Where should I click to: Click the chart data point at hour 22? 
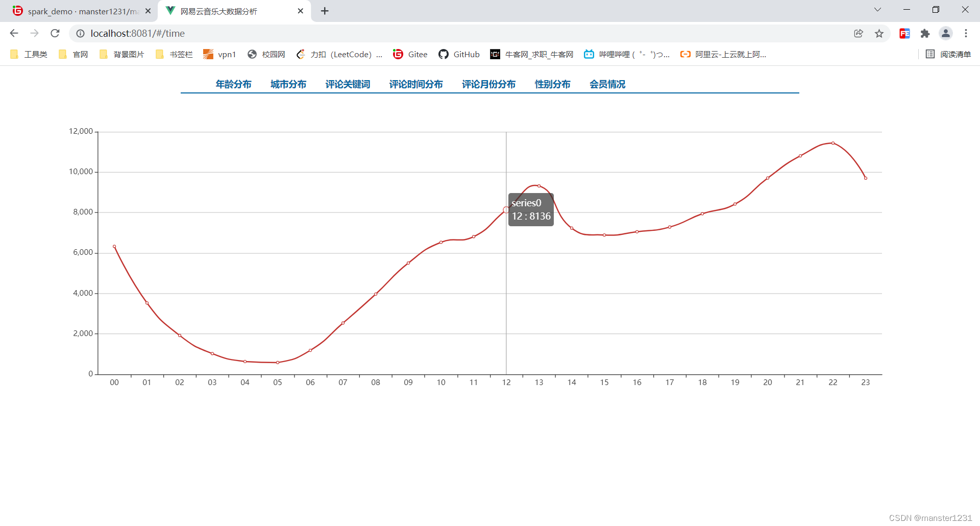(833, 143)
